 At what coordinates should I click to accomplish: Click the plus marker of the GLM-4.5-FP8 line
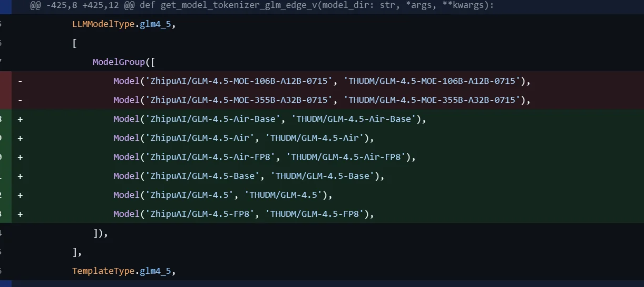[20, 214]
